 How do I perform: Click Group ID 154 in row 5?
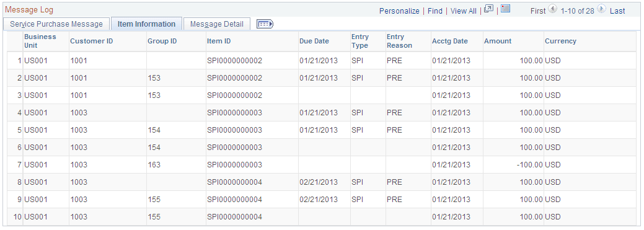pos(154,130)
